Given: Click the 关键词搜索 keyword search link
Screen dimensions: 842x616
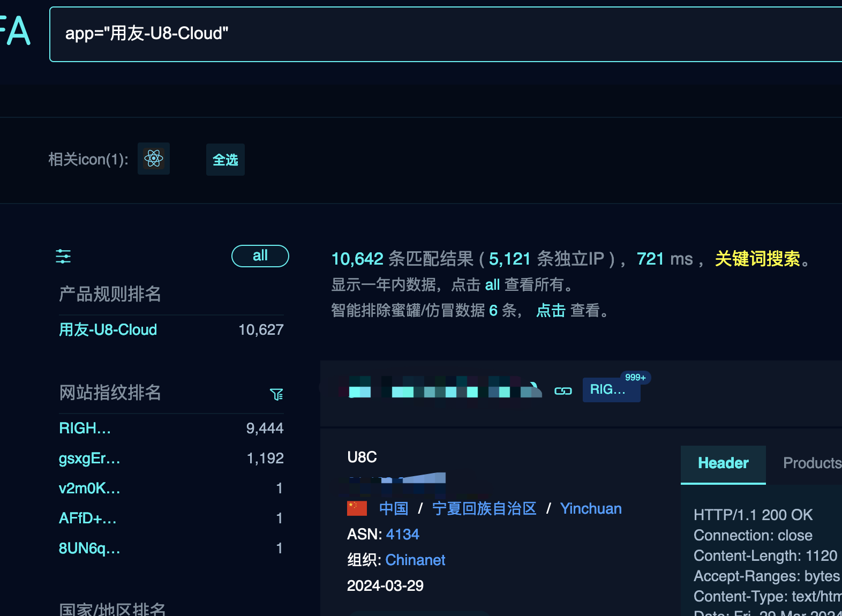Looking at the screenshot, I should coord(757,259).
